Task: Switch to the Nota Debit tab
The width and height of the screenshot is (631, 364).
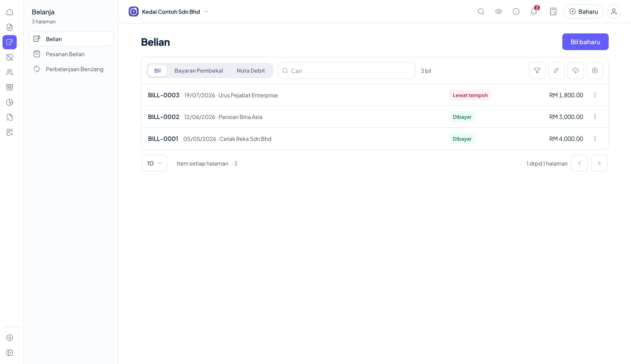Action: (x=251, y=71)
